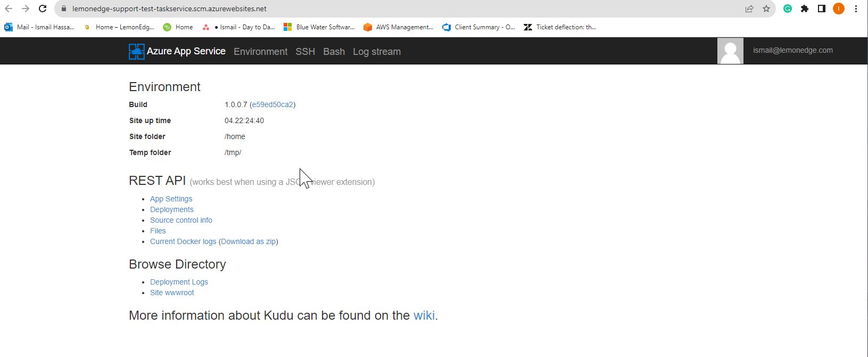Open the Log stream page
Viewport: 868px width, 357px height.
377,52
